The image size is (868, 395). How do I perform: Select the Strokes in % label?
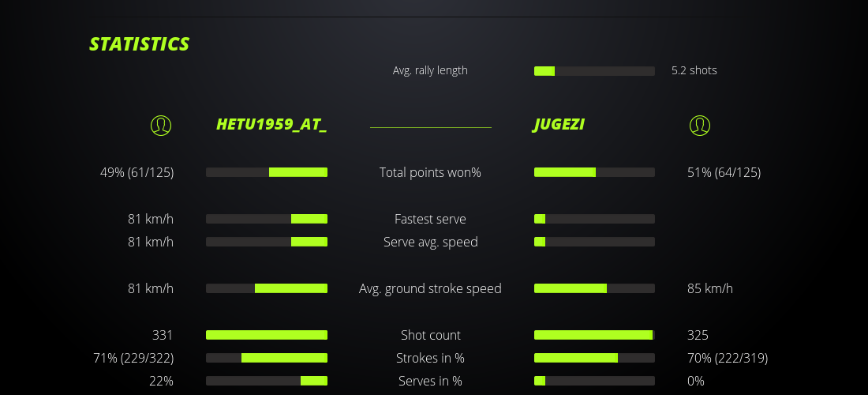coord(430,358)
